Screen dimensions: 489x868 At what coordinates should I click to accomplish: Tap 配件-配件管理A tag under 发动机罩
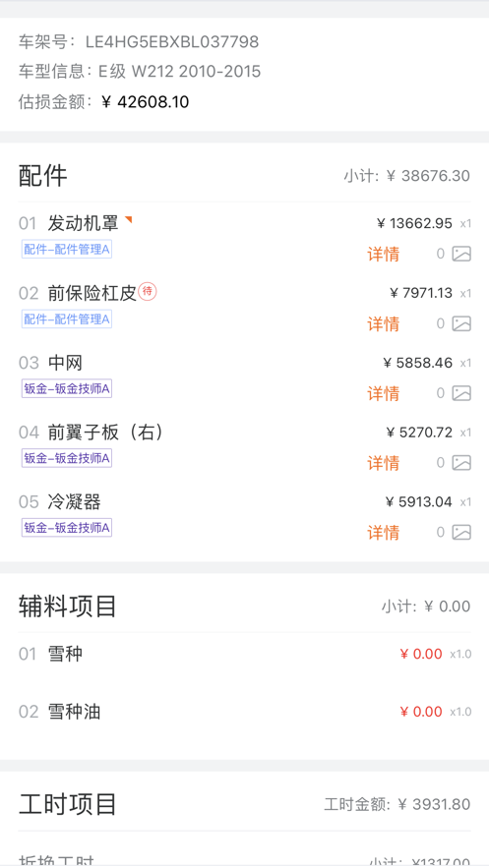click(x=67, y=249)
